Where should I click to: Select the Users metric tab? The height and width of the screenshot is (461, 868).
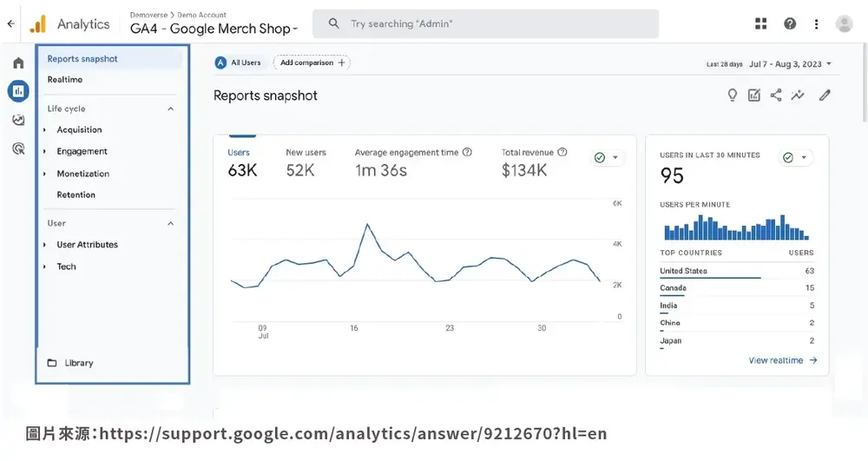point(242,163)
